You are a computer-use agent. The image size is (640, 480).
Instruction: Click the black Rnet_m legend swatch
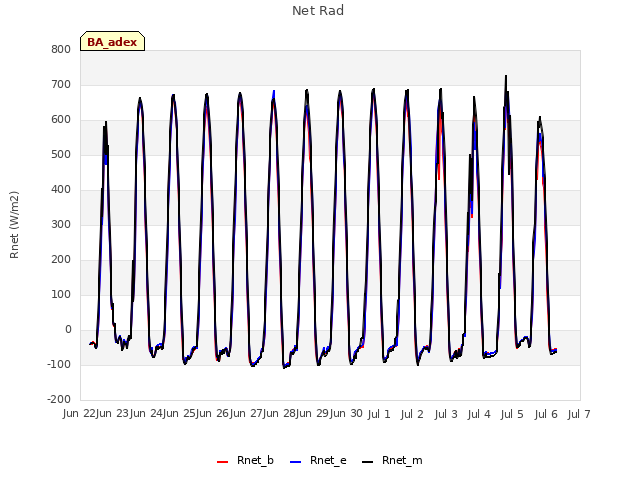tap(367, 462)
